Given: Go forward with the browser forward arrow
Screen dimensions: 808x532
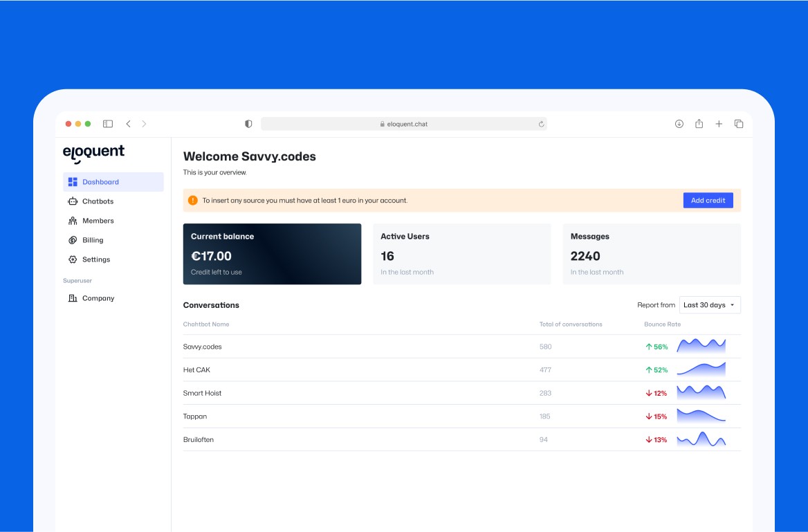Looking at the screenshot, I should coord(145,124).
